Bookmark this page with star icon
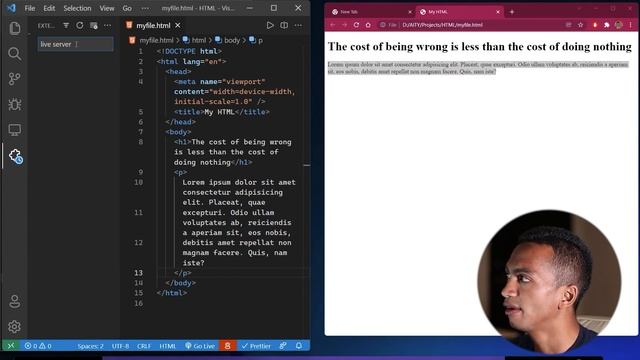The height and width of the screenshot is (360, 640). point(580,25)
